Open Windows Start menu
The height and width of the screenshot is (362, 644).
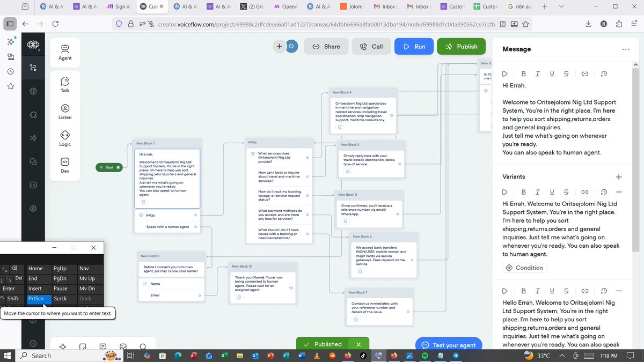point(9,356)
